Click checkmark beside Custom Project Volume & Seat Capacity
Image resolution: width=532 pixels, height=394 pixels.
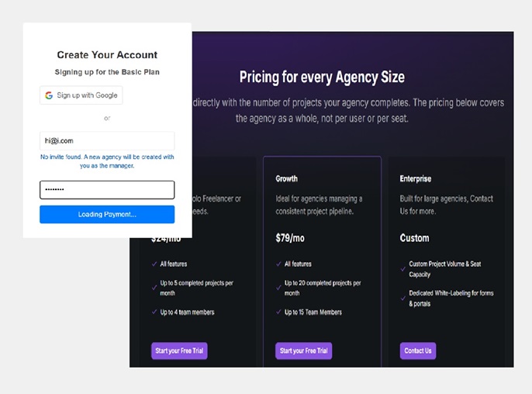(402, 265)
